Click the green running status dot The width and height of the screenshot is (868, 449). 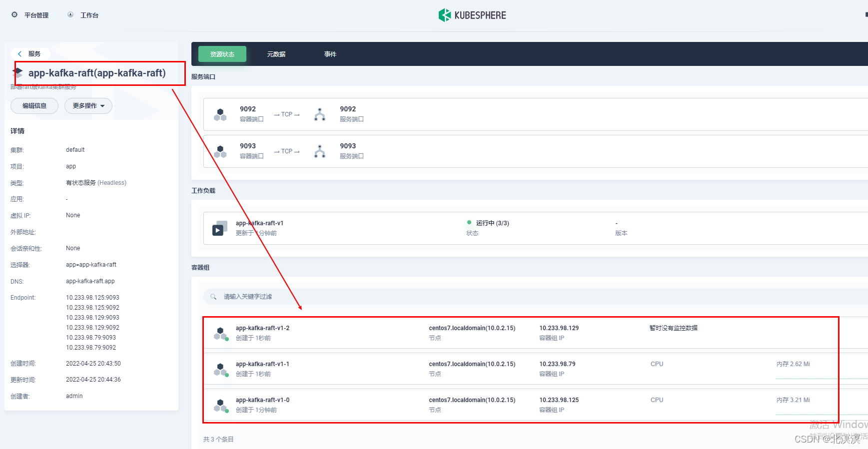tap(469, 222)
